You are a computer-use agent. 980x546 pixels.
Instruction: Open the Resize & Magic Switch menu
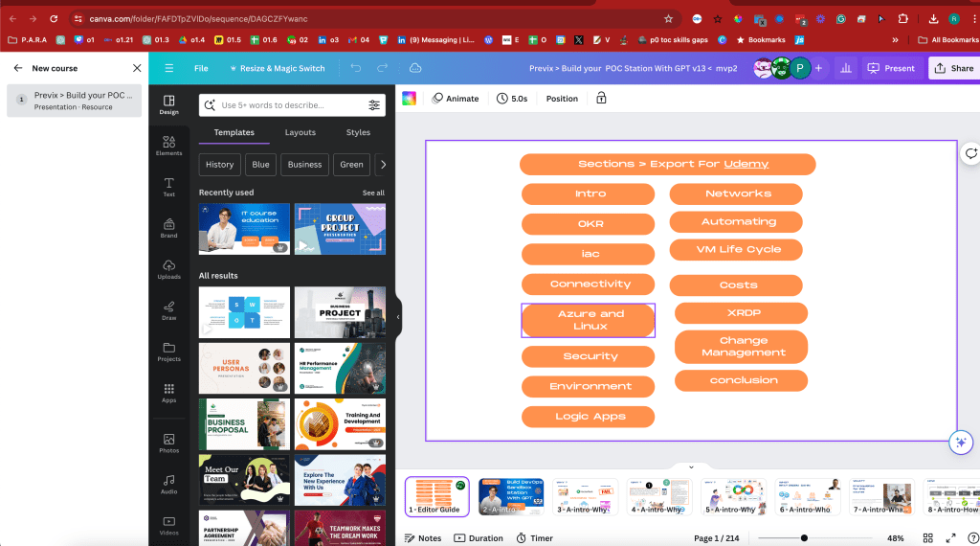click(x=277, y=68)
